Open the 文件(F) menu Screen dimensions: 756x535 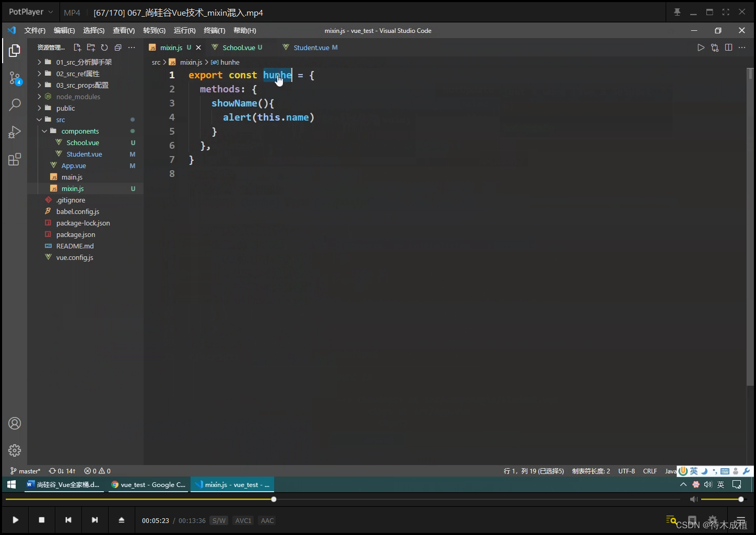click(35, 31)
